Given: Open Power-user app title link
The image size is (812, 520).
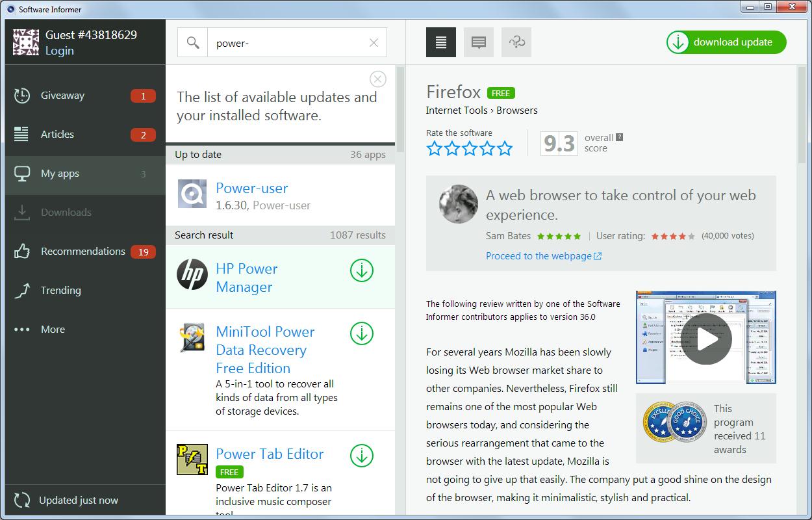Looking at the screenshot, I should pos(252,188).
